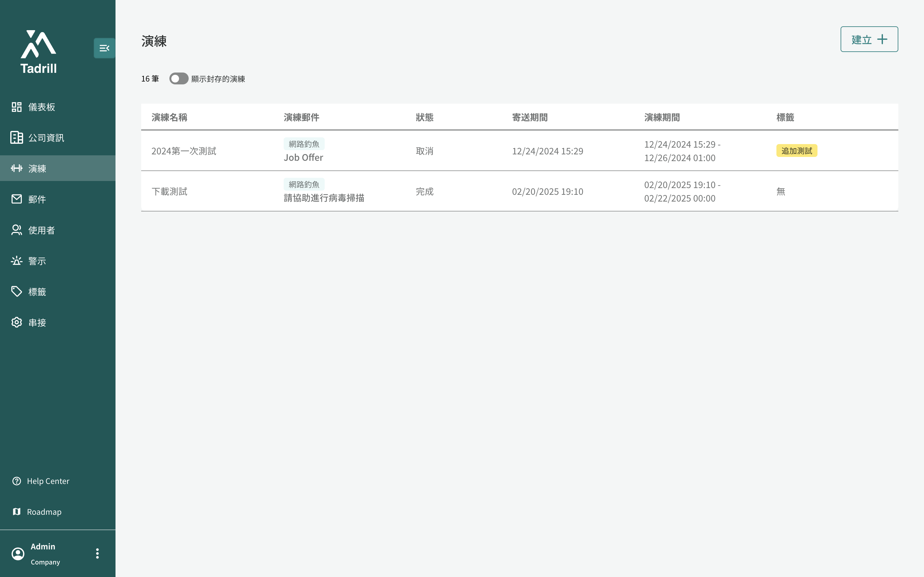924x577 pixels.
Task: Click the Admin profile avatar icon
Action: [x=18, y=553]
